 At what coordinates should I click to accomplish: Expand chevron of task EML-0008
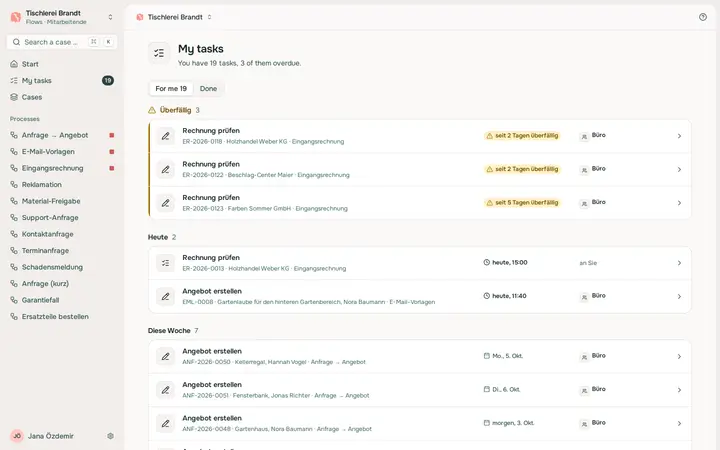point(679,297)
